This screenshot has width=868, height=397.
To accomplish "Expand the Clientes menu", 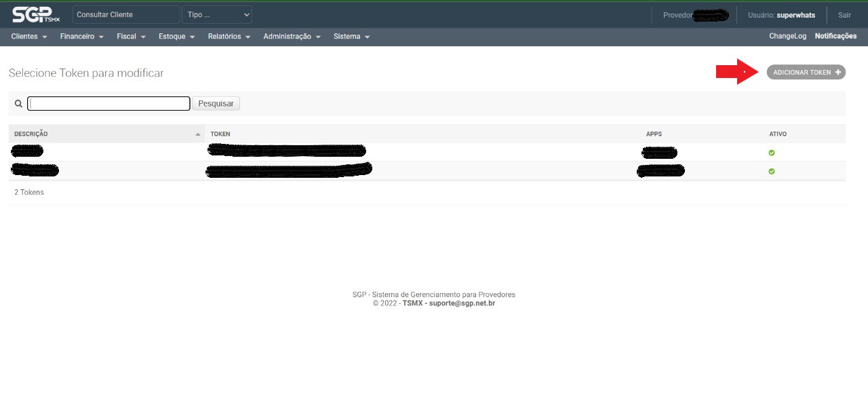I will pyautogui.click(x=29, y=37).
